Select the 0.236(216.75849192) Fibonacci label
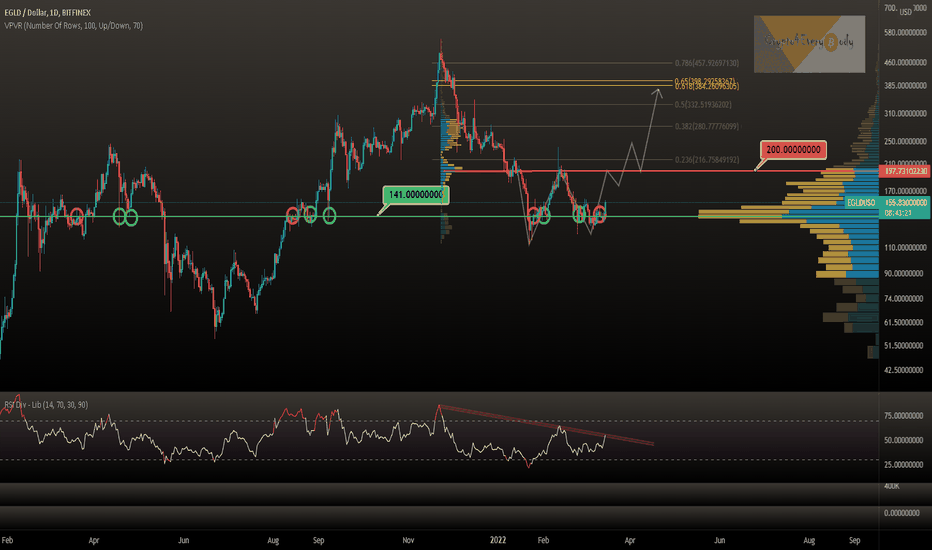This screenshot has height=550, width=932. pos(707,160)
